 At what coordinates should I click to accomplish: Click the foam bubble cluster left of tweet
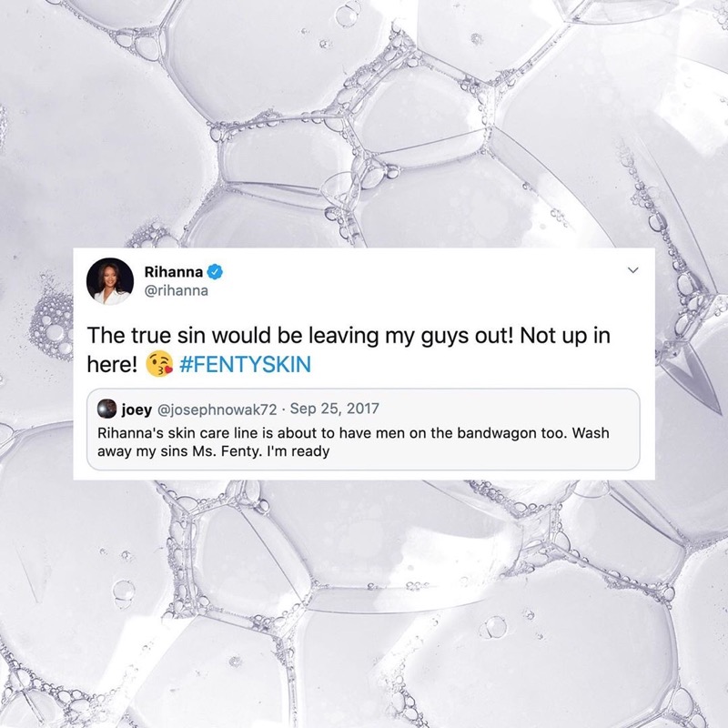[x=52, y=320]
